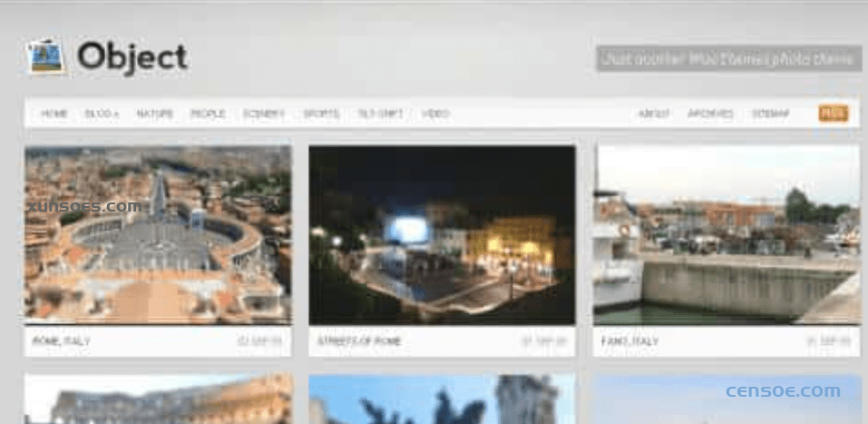The height and width of the screenshot is (424, 868).
Task: Click the Object site title
Action: click(132, 57)
